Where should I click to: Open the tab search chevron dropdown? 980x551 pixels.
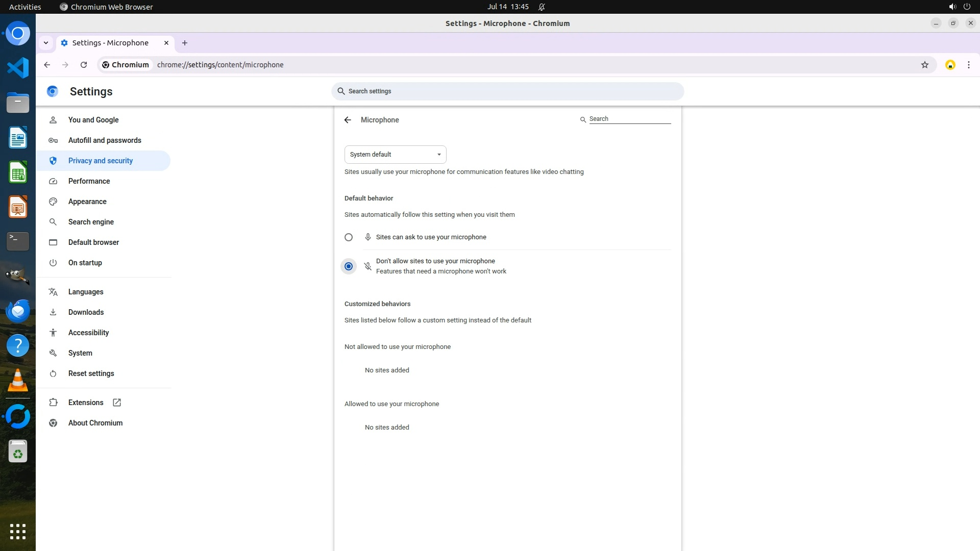pyautogui.click(x=46, y=43)
